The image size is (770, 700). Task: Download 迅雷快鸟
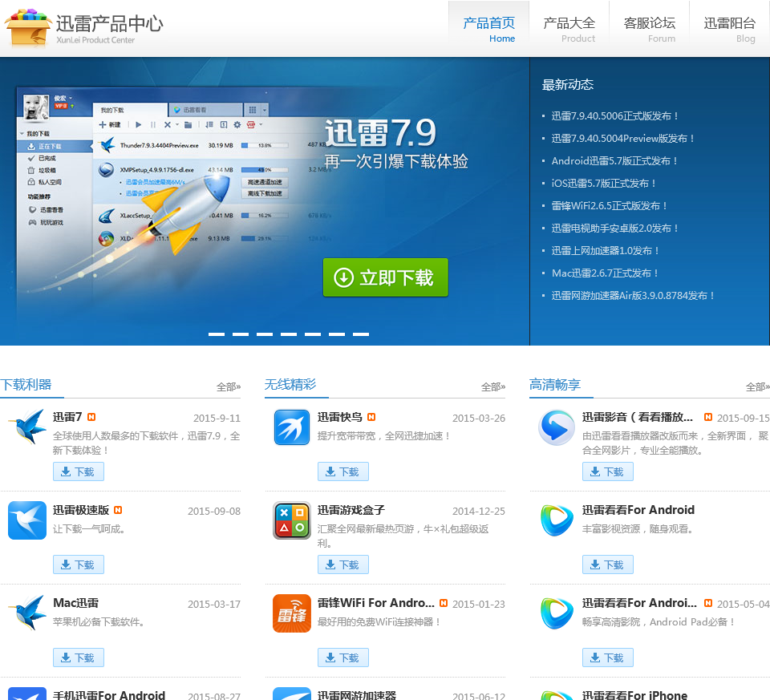[343, 471]
